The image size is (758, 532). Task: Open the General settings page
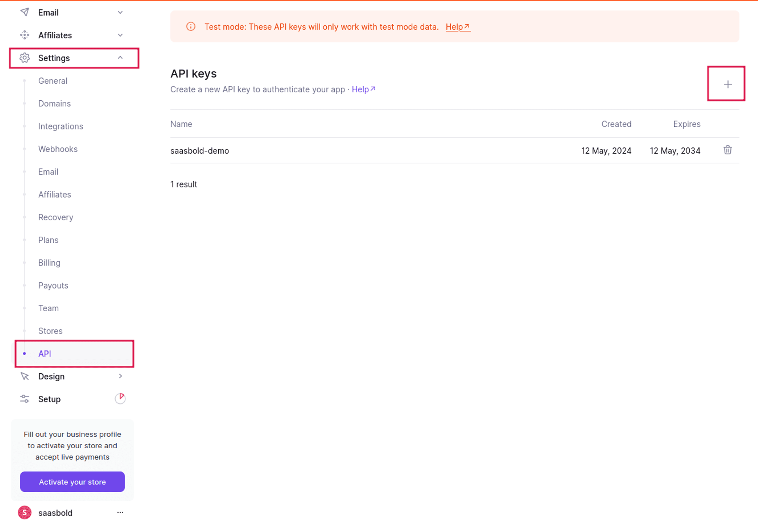point(52,81)
